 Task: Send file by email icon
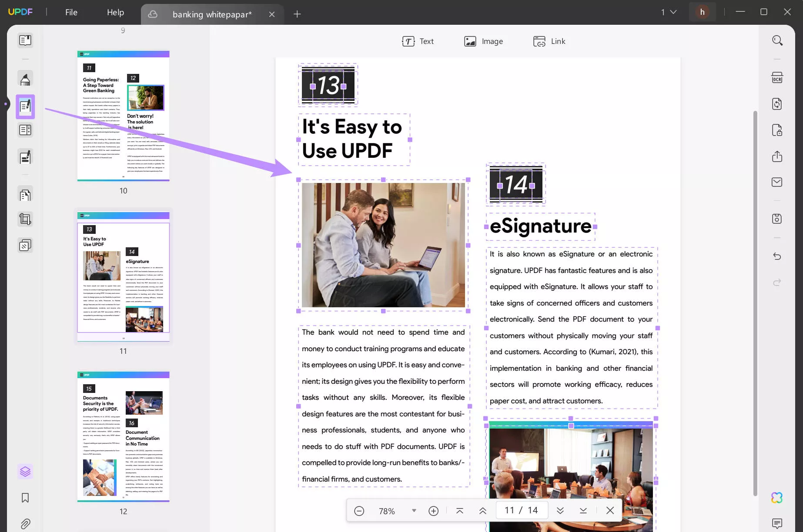coord(777,182)
